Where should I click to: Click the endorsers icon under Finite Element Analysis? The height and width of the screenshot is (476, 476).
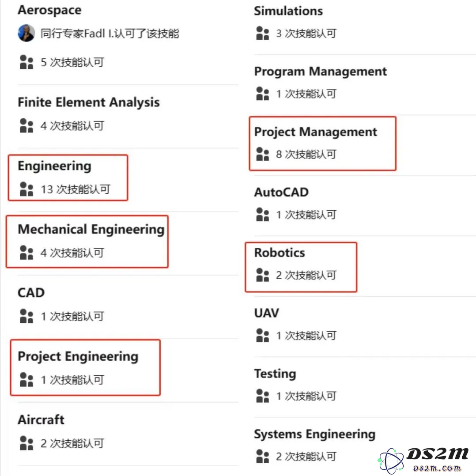click(26, 126)
